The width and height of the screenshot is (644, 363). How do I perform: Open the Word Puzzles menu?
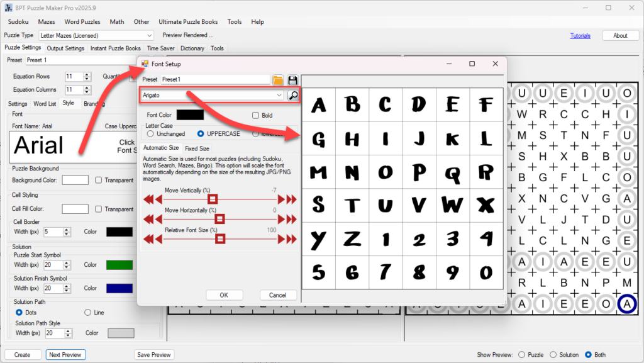click(x=82, y=21)
